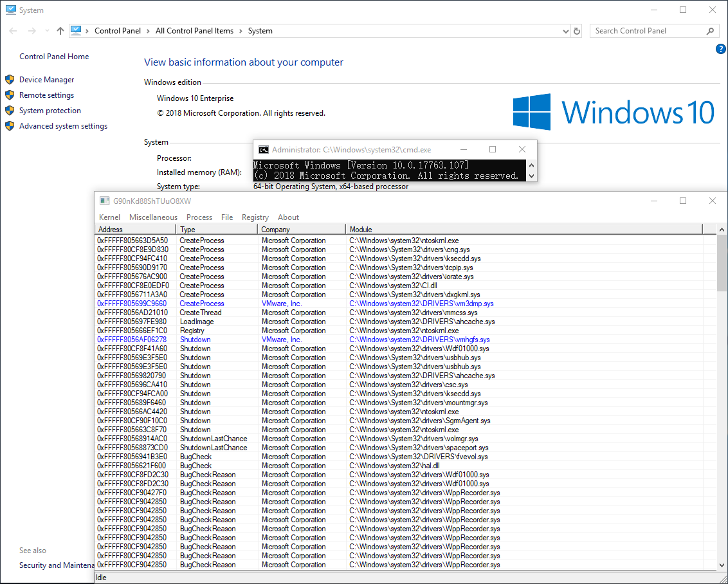Select System breadcrumb in address bar
728x584 pixels.
(260, 31)
